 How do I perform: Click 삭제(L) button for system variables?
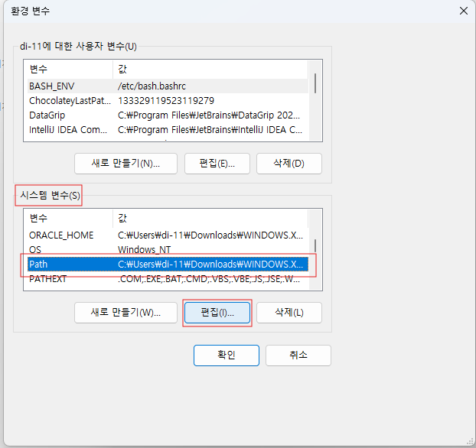pos(289,313)
